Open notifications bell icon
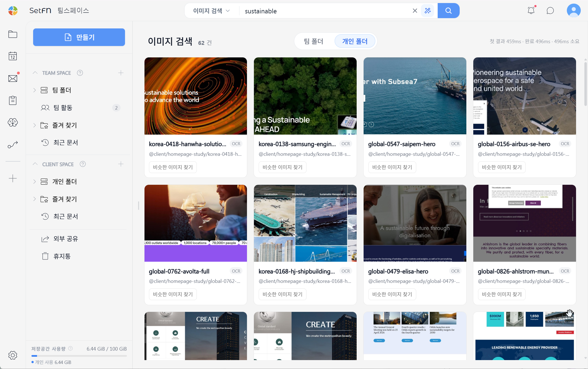This screenshot has width=588, height=369. pyautogui.click(x=531, y=11)
